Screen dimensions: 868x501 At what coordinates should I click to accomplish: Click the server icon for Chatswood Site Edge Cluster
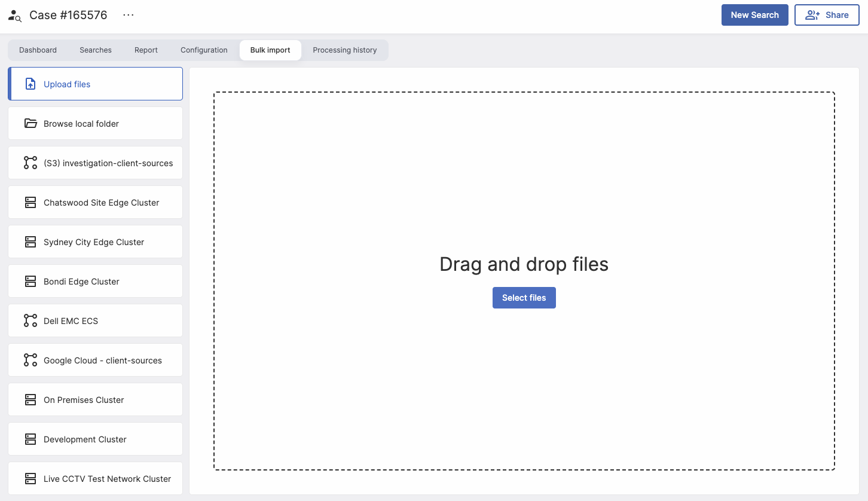(30, 202)
